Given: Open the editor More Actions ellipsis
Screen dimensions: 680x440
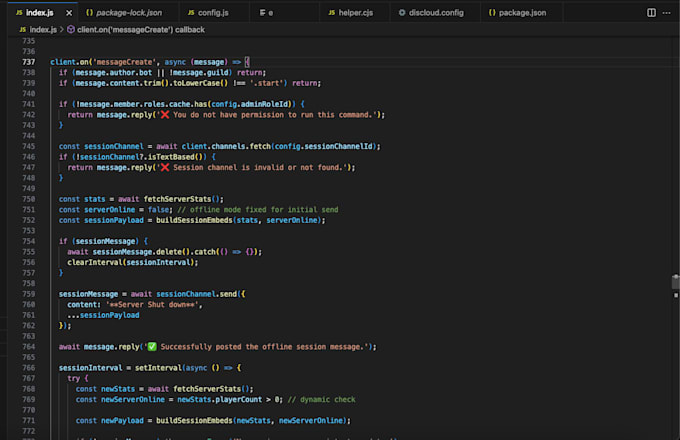Looking at the screenshot, I should point(668,13).
